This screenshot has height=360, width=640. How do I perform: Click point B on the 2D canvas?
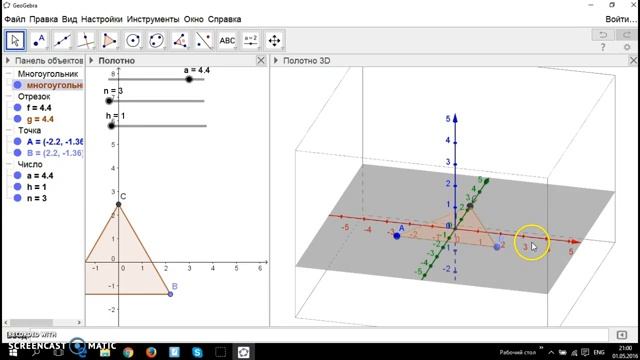point(171,294)
